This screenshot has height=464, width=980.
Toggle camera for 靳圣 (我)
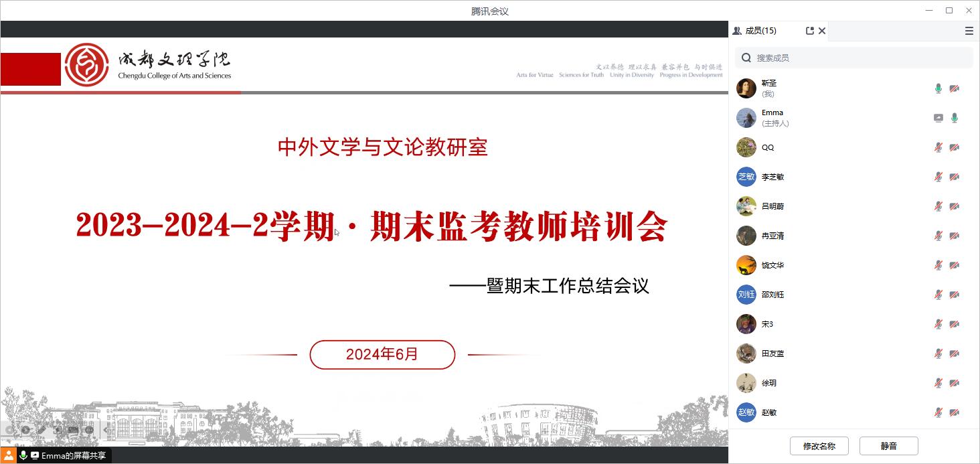[x=955, y=88]
